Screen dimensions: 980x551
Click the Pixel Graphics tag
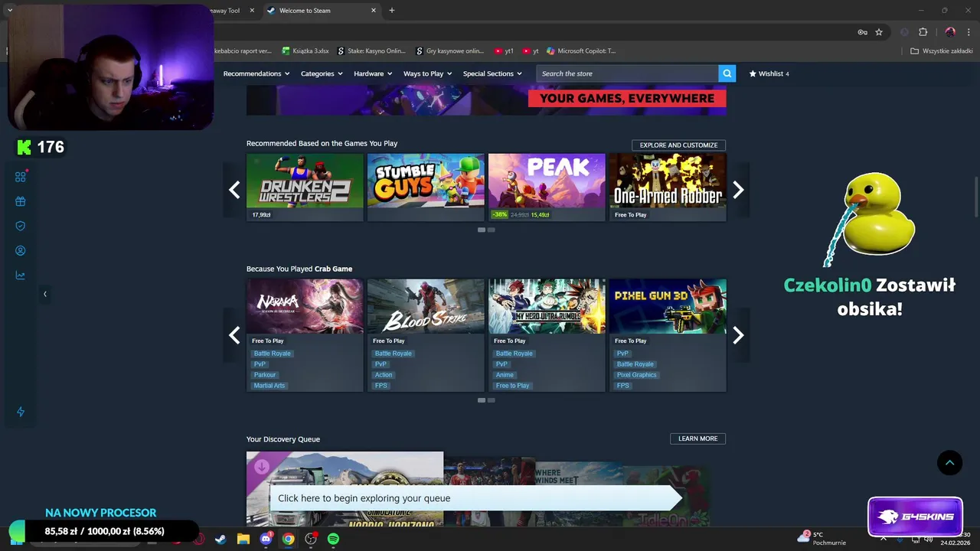637,375
